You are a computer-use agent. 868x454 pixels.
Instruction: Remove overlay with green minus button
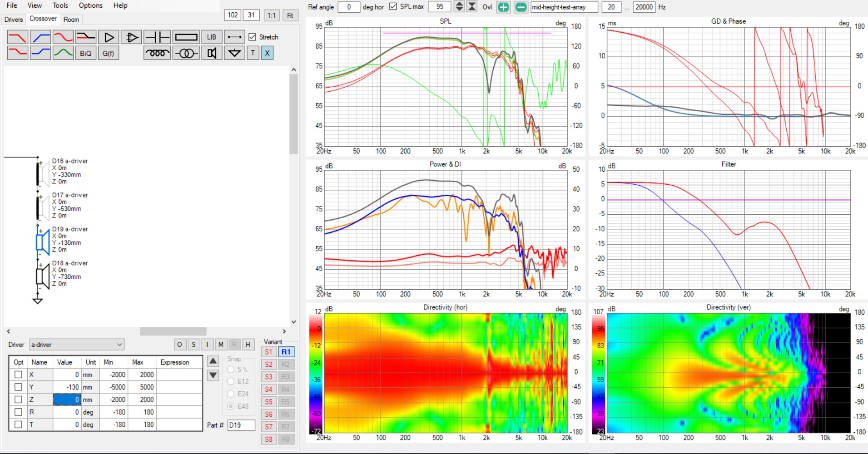[521, 7]
